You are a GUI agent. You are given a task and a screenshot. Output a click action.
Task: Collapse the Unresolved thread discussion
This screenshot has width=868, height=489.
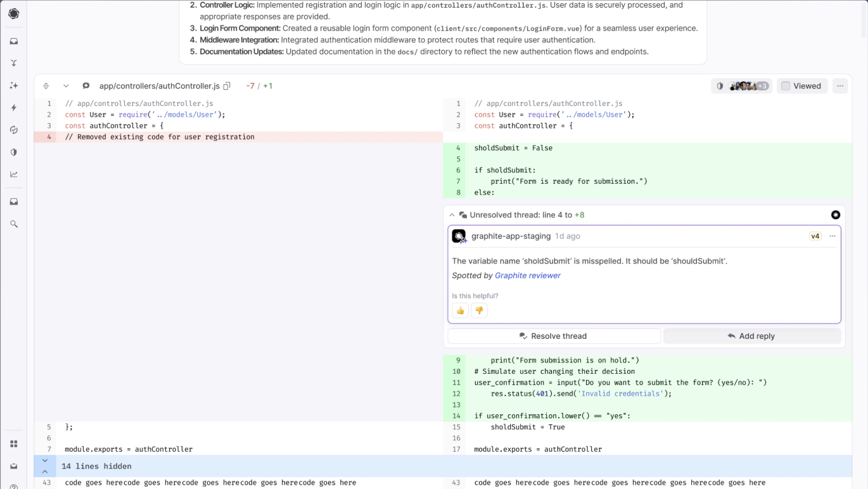pyautogui.click(x=452, y=215)
